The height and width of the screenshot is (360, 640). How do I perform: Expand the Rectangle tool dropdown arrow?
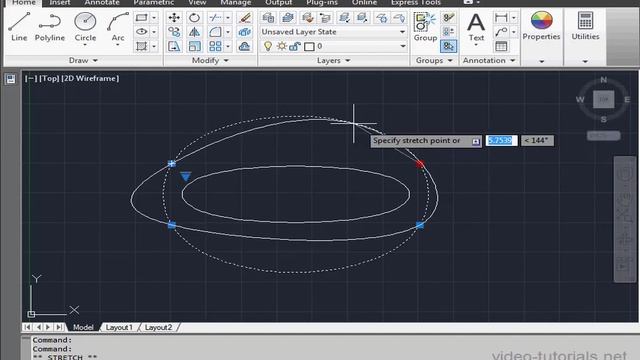(154, 18)
